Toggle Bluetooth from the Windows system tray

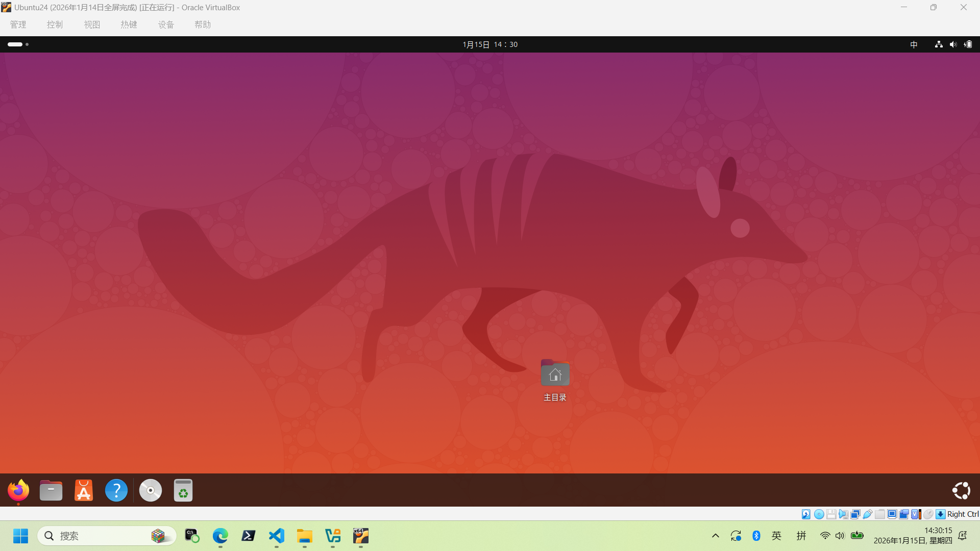757,536
